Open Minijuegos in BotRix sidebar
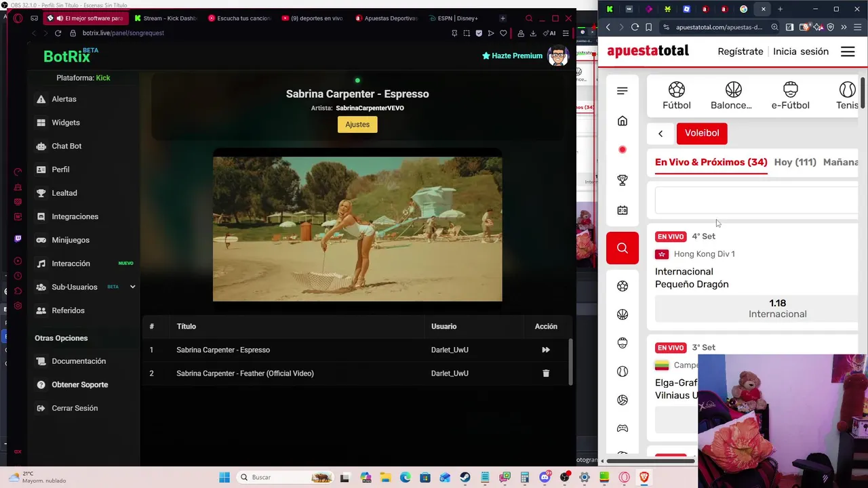 tap(71, 240)
